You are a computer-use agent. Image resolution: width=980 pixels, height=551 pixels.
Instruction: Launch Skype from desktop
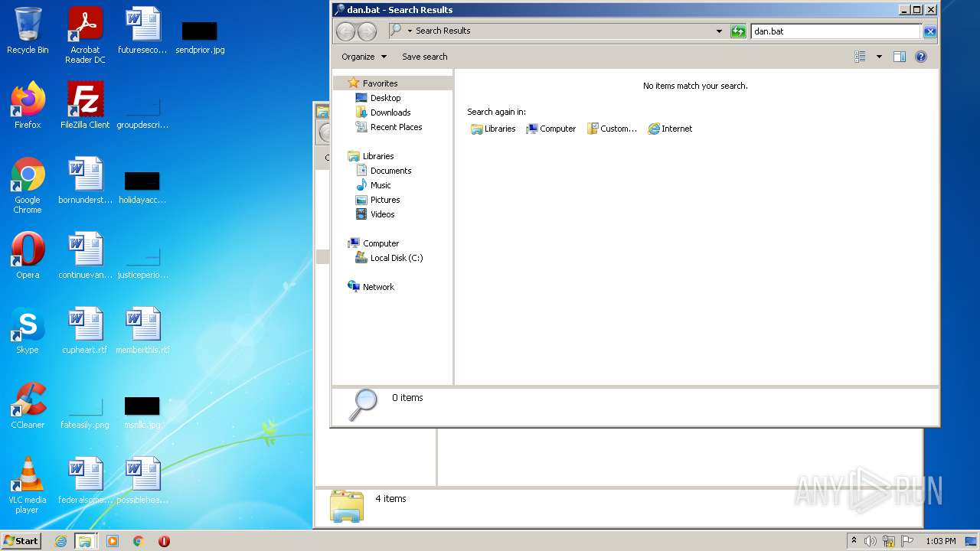coord(28,331)
